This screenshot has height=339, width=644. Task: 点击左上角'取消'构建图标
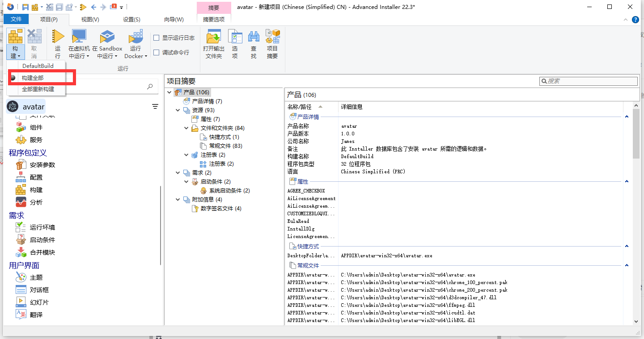(34, 42)
